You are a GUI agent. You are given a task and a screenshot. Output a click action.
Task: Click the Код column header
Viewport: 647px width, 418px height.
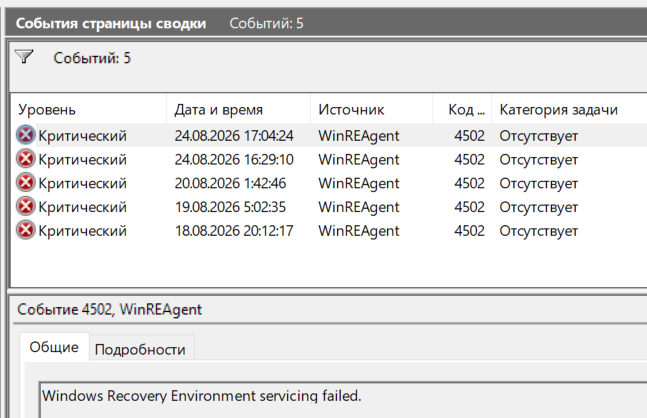pos(463,109)
